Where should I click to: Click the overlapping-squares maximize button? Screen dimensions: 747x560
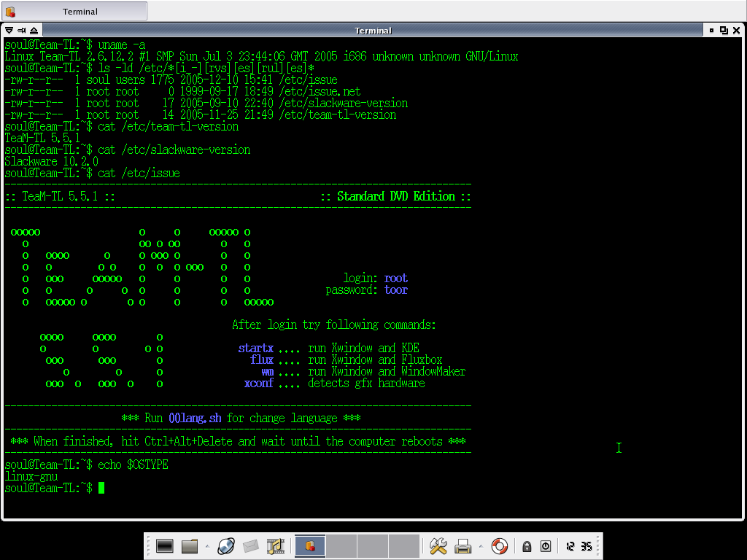click(724, 31)
